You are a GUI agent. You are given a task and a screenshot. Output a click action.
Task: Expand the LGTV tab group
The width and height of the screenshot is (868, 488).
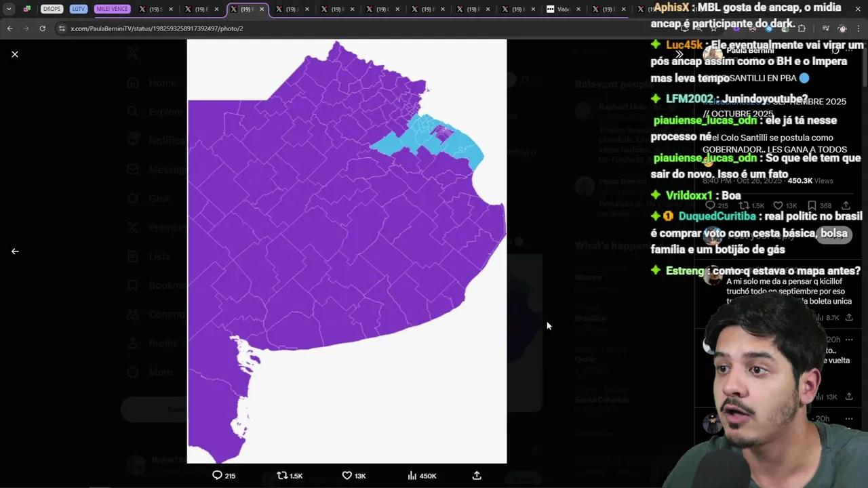tap(78, 9)
